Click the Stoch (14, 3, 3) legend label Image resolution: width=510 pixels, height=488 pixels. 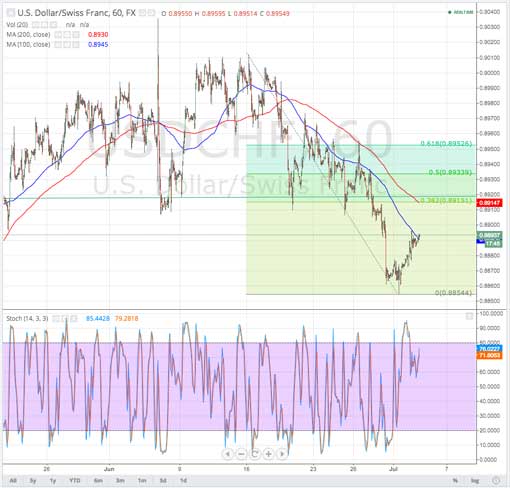[x=27, y=319]
